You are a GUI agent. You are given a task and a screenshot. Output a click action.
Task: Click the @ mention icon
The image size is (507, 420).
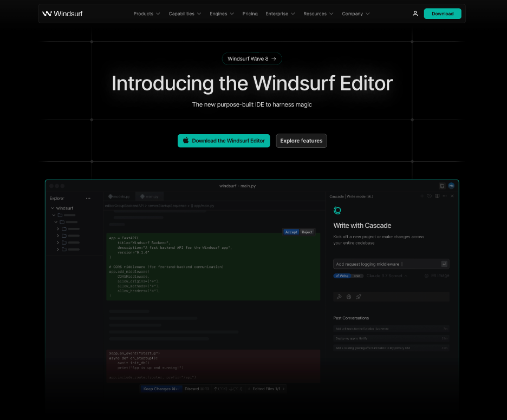coord(426,275)
